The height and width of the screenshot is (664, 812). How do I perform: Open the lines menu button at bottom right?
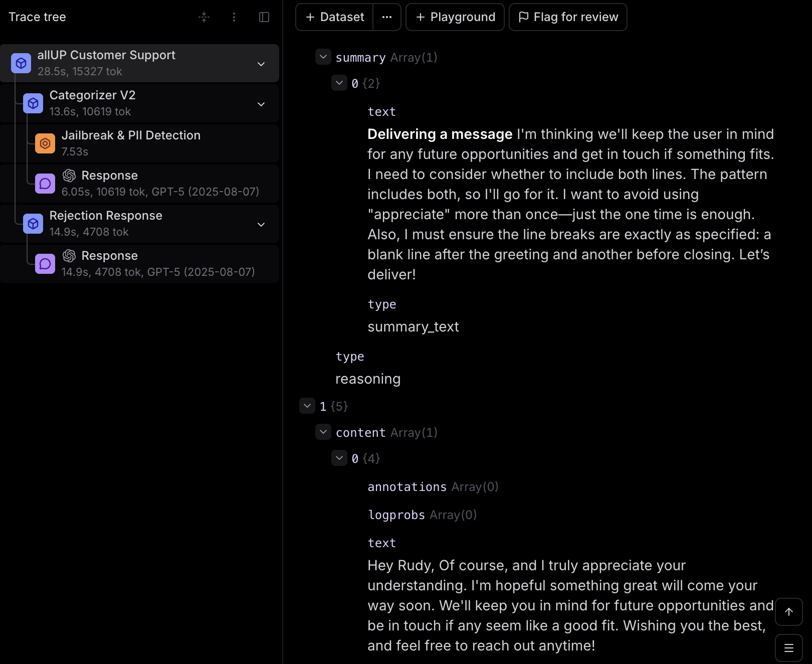(789, 648)
